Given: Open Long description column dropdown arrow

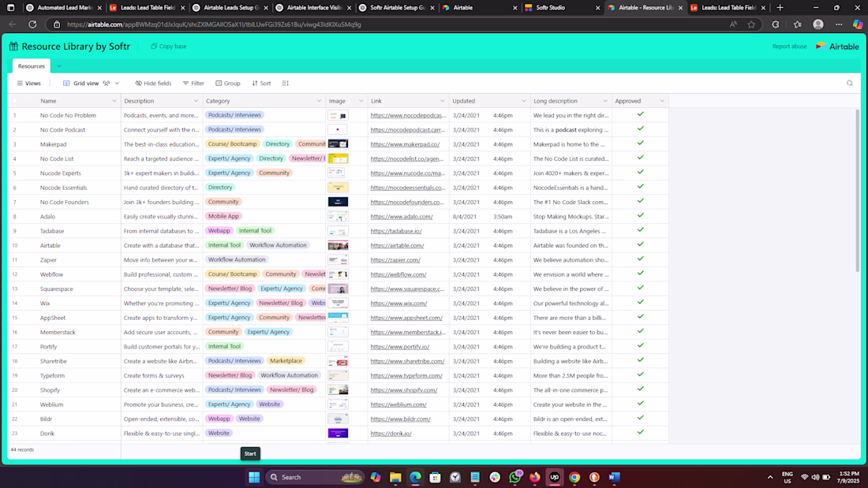Looking at the screenshot, I should point(605,101).
